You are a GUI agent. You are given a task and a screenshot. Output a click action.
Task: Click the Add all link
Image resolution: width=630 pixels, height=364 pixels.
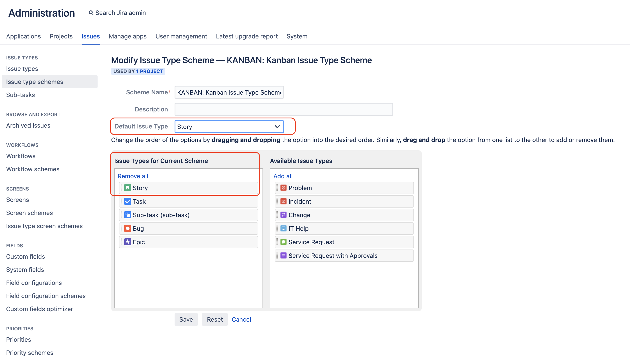click(283, 176)
